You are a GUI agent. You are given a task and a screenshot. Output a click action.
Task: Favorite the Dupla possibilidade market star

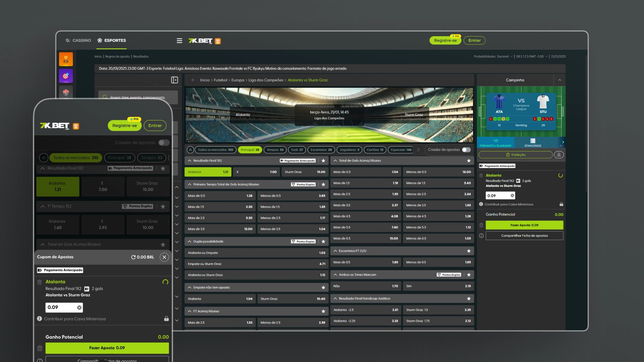pyautogui.click(x=323, y=241)
